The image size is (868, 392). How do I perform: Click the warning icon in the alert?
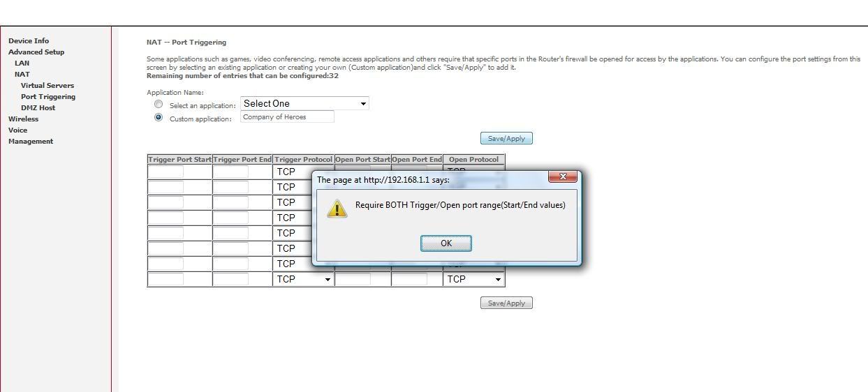point(337,209)
